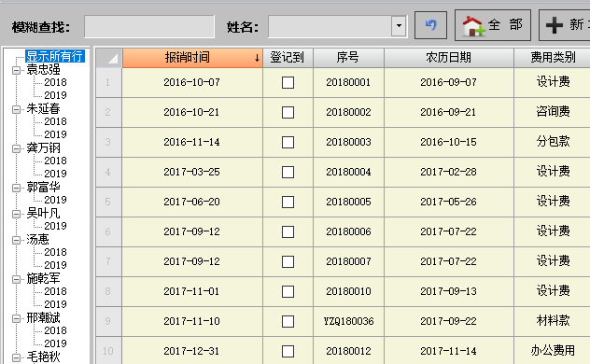Select 2019 under 邢潮斌

tap(55, 343)
